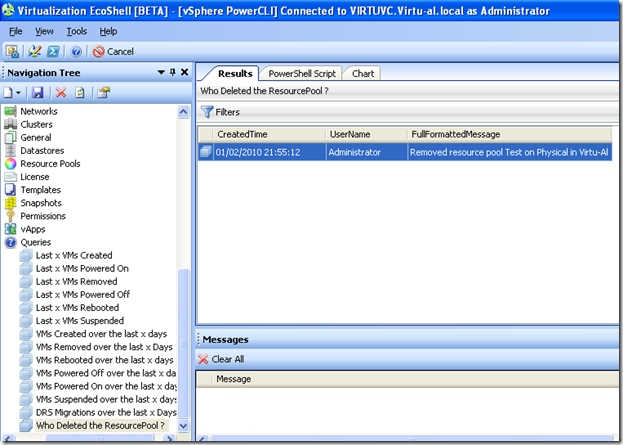
Task: Open the PowerShell console toolbar icon
Action: click(x=53, y=51)
